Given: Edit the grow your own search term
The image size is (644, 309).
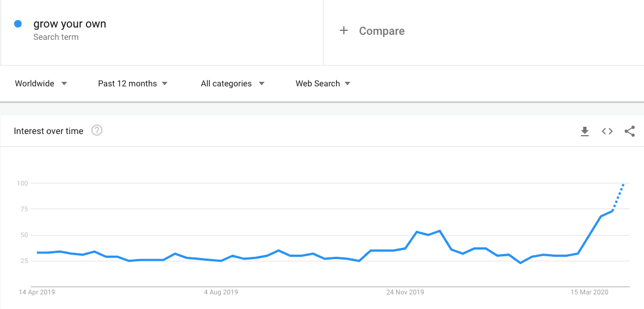Looking at the screenshot, I should (70, 24).
